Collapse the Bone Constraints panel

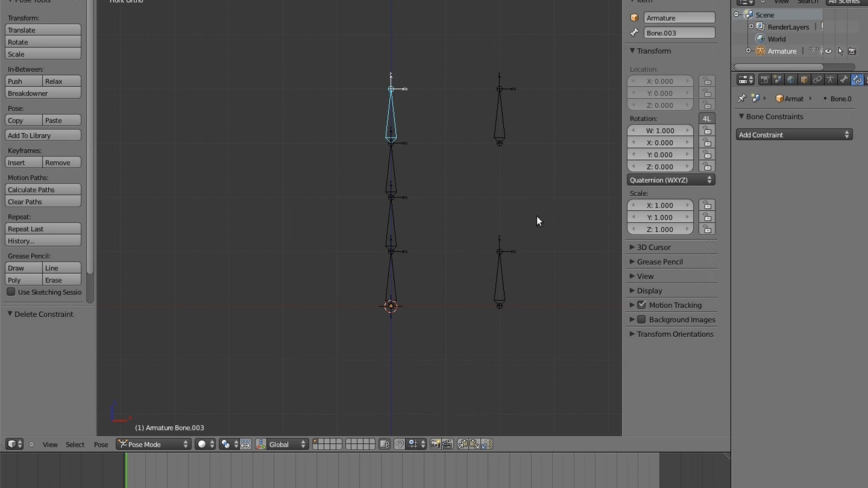coord(741,117)
